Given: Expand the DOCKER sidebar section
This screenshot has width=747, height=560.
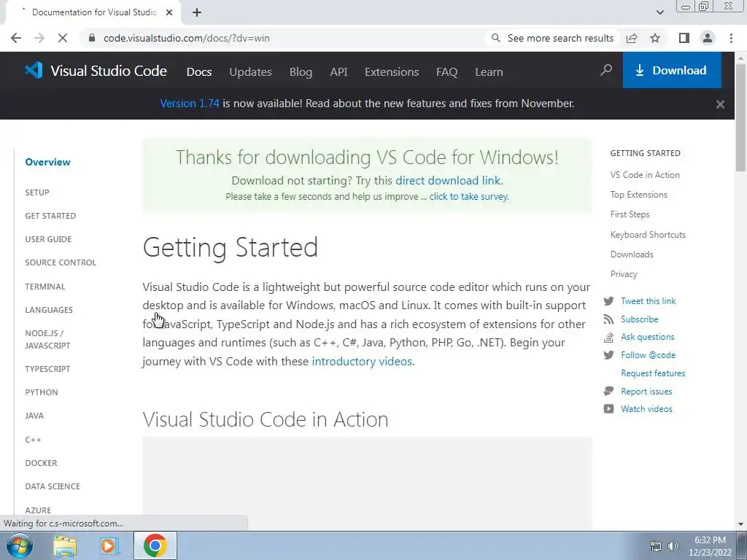Looking at the screenshot, I should (41, 463).
